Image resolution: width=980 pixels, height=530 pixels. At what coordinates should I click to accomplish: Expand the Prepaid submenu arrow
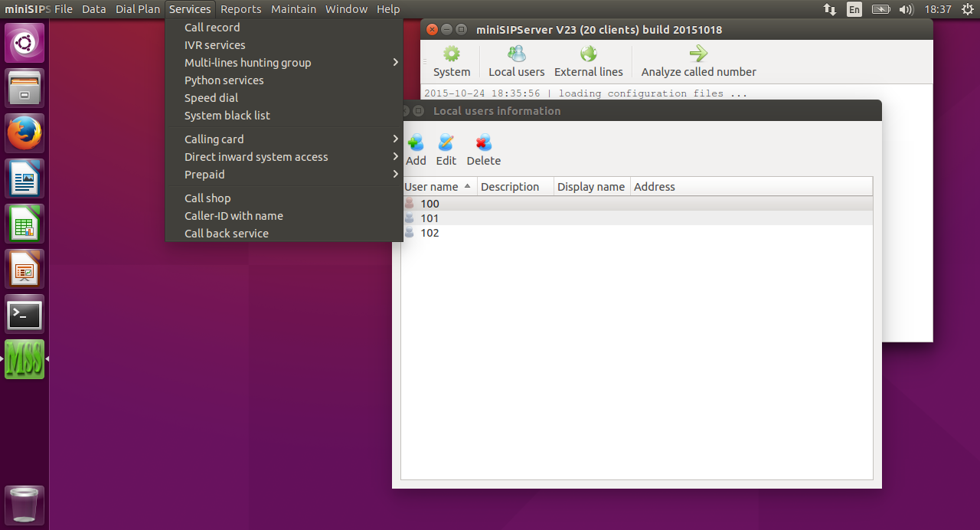pyautogui.click(x=396, y=175)
